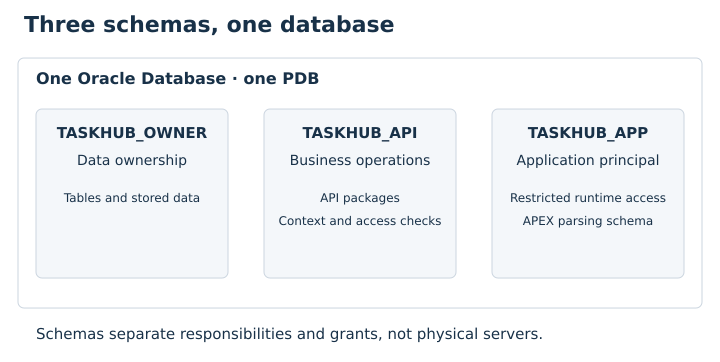The height and width of the screenshot is (362, 720).
Task: Click 'APEX parsing schema' text
Action: point(588,221)
